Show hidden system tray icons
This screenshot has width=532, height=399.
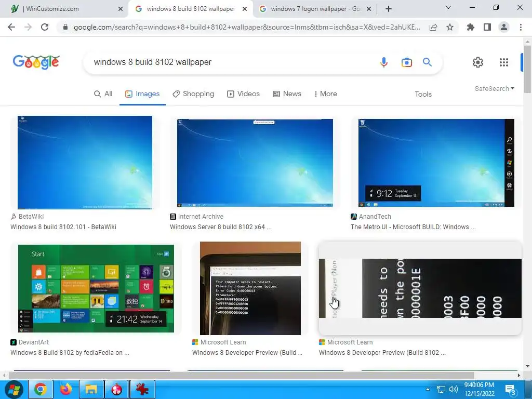[428, 389]
